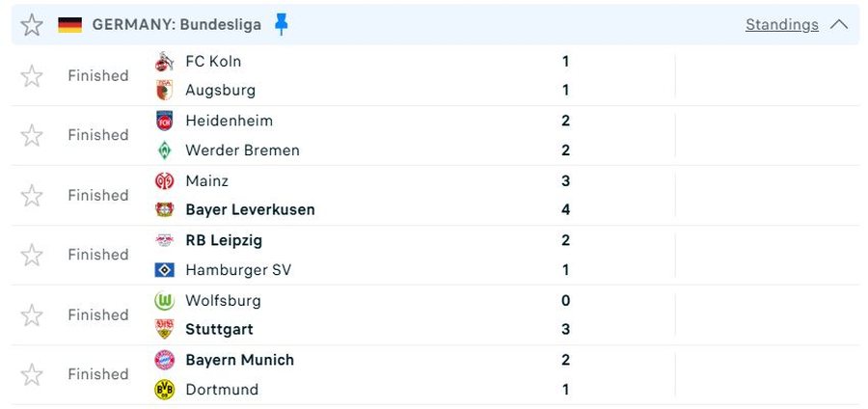This screenshot has width=868, height=409.
Task: Click the Bayer Leverkusen club logo
Action: point(165,210)
